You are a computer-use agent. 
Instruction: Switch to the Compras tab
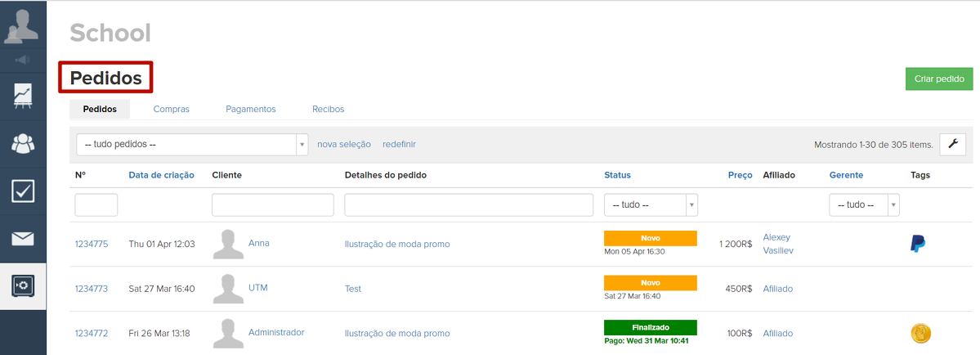[172, 109]
